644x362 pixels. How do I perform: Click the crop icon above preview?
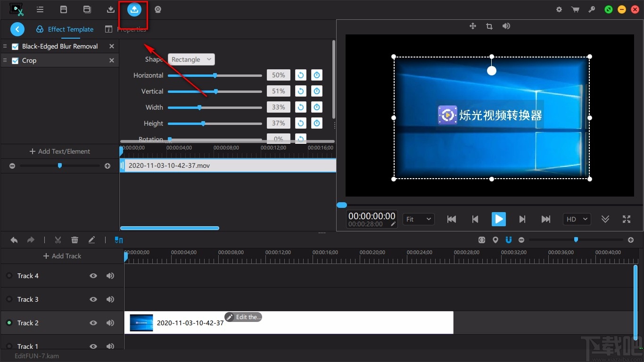489,26
